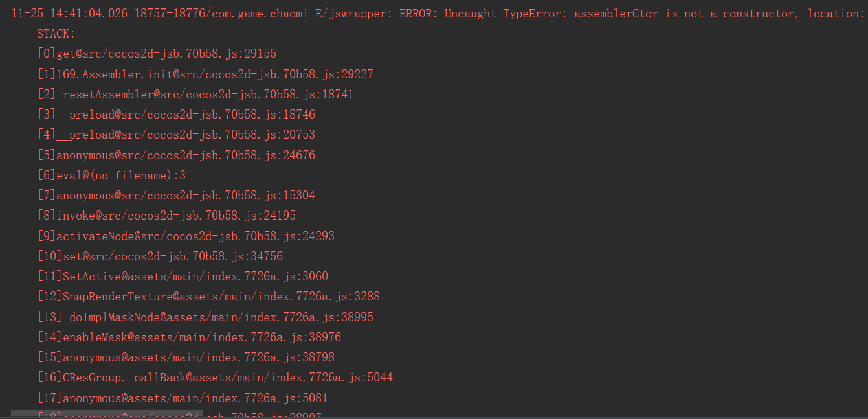The height and width of the screenshot is (419, 868).
Task: Click the 169.Assembler.init stack frame
Action: click(205, 74)
